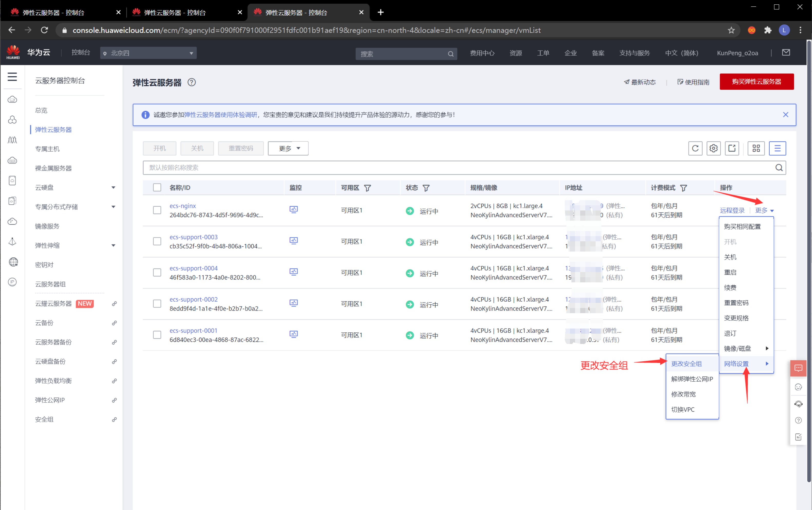Open a new browser tab
Image resolution: width=812 pixels, height=510 pixels.
click(380, 13)
